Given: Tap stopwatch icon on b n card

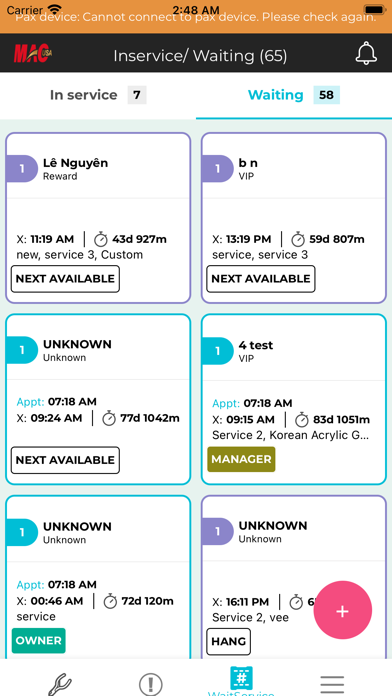Looking at the screenshot, I should click(297, 239).
